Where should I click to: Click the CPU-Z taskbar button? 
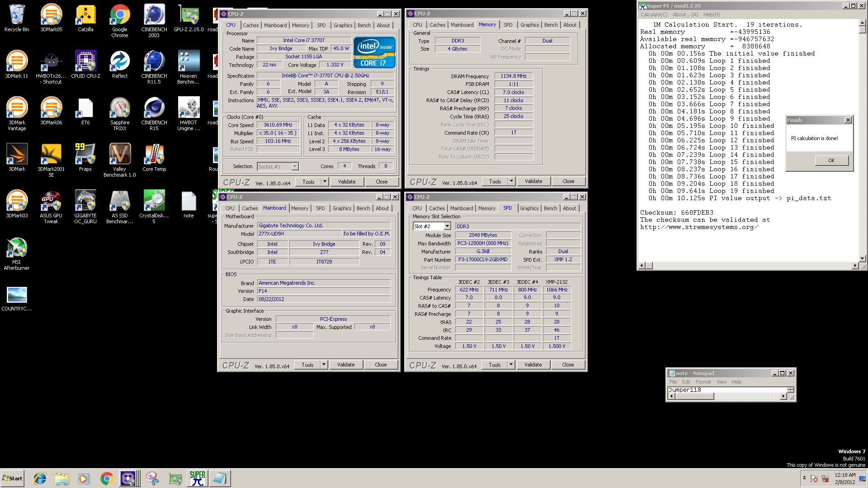pos(128,479)
